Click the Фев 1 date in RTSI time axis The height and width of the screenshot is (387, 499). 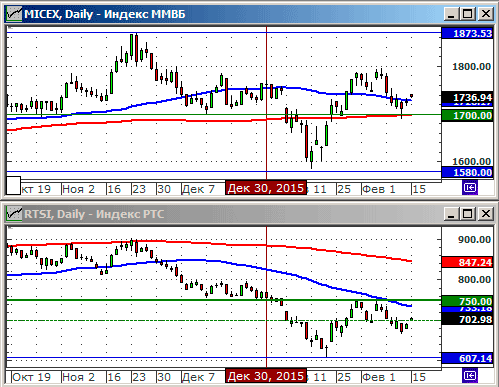click(379, 377)
